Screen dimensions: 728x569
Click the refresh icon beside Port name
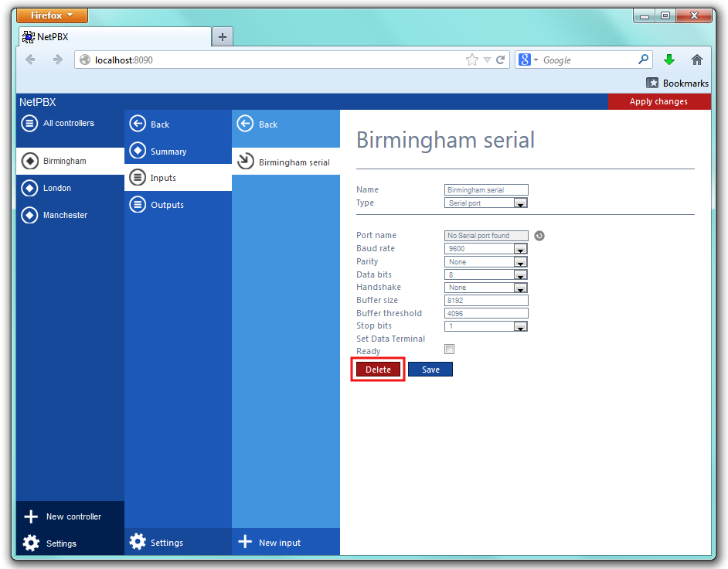click(539, 236)
